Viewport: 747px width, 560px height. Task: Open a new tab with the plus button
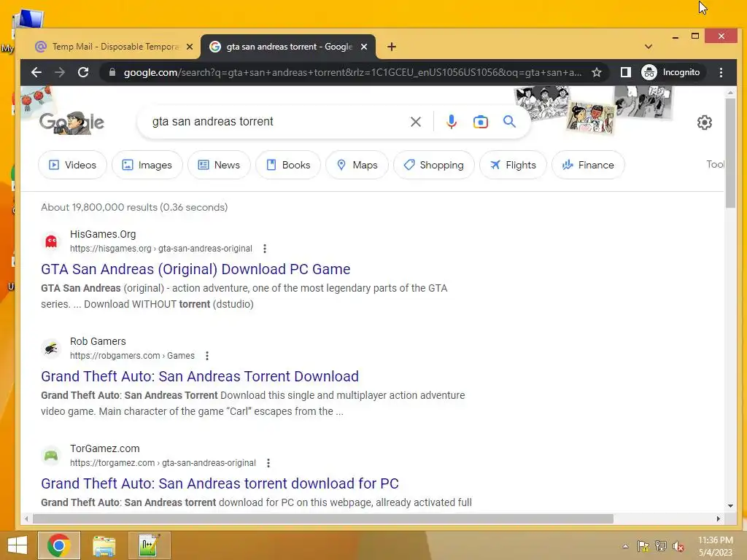pyautogui.click(x=392, y=47)
